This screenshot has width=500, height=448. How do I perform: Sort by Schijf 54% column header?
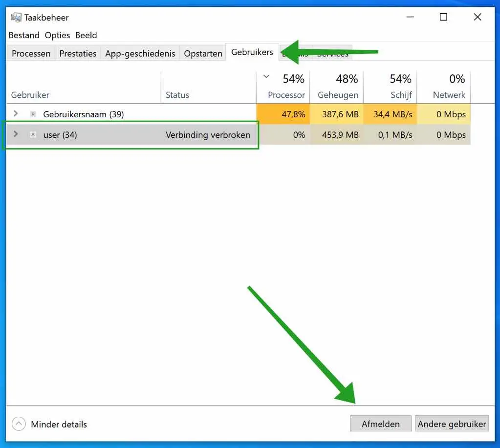(390, 86)
